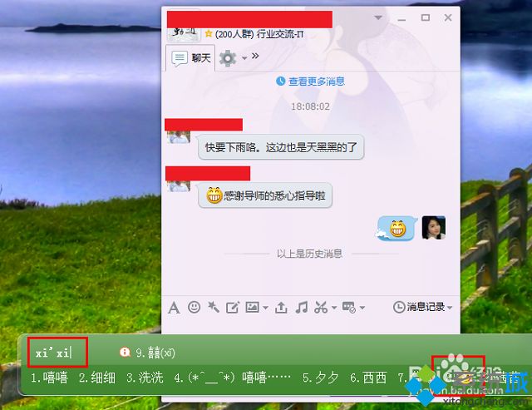This screenshot has width=532, height=410.
Task: Click the second sender's avatar
Action: click(179, 186)
